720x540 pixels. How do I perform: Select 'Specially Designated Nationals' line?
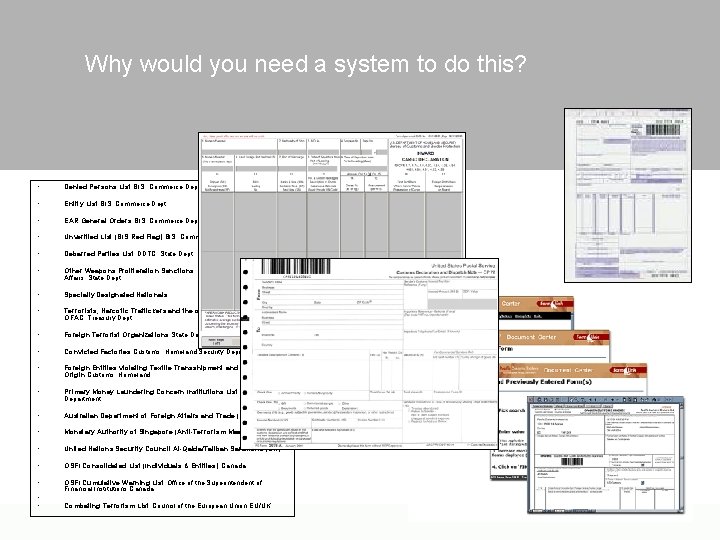point(116,295)
